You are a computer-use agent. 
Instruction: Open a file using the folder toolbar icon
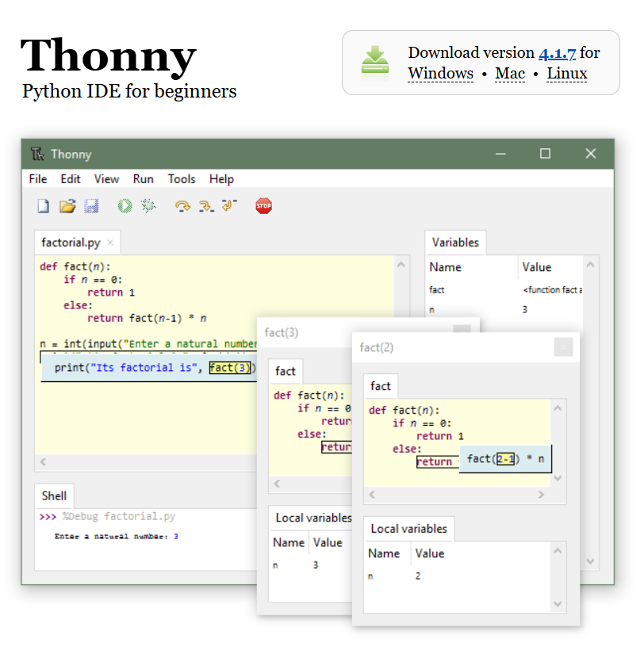pos(67,205)
